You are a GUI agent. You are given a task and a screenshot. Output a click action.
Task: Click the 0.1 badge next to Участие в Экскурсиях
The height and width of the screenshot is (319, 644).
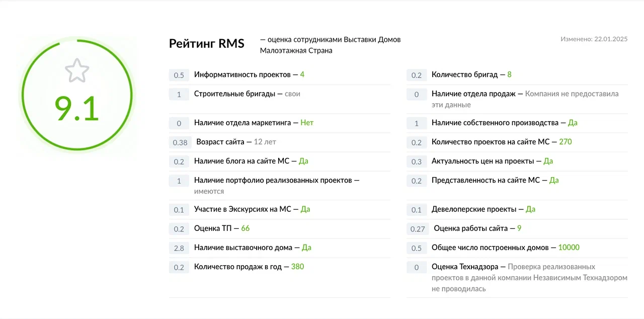(x=179, y=210)
